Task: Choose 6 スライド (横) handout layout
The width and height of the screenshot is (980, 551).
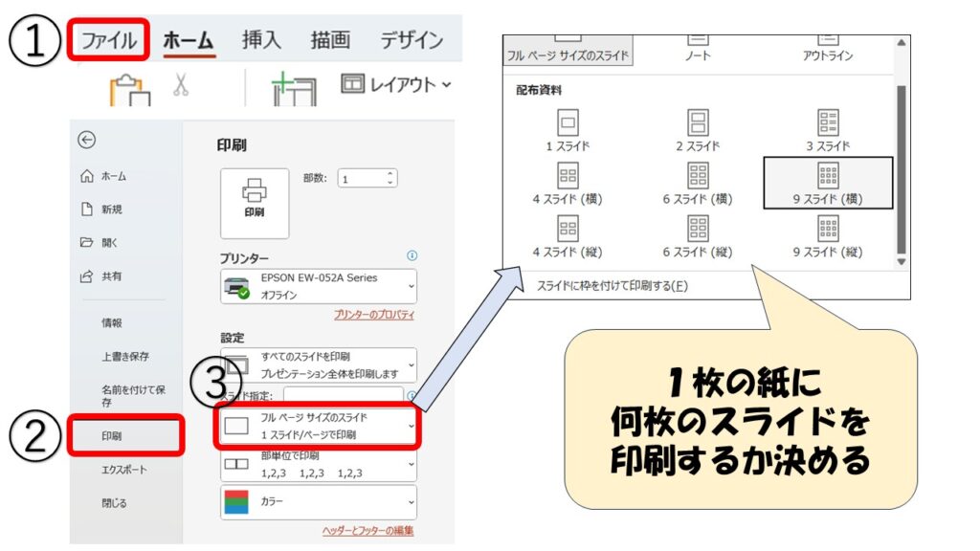Action: [698, 183]
